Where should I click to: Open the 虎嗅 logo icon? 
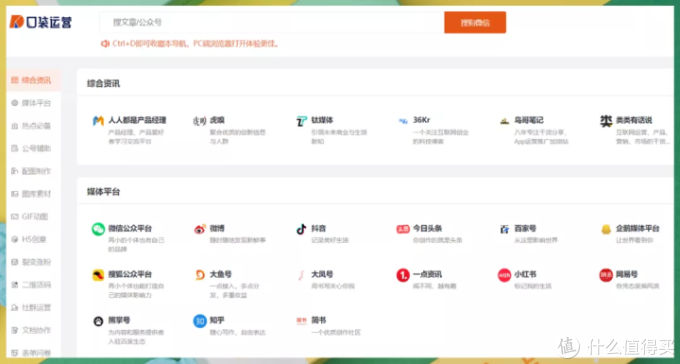199,121
